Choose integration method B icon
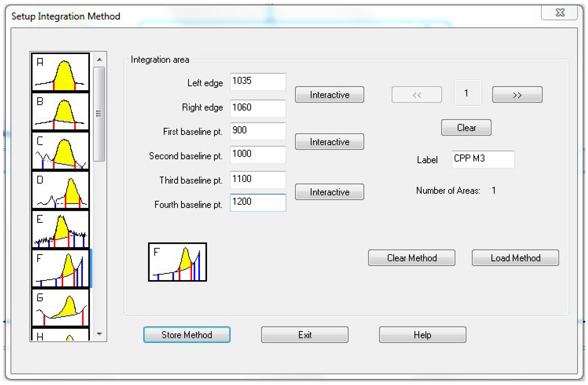 click(x=60, y=111)
